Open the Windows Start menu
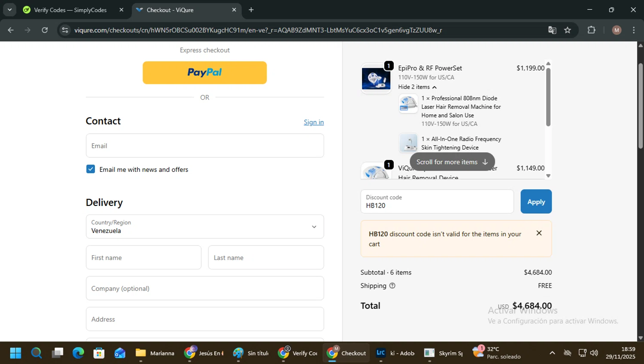 tap(15, 353)
